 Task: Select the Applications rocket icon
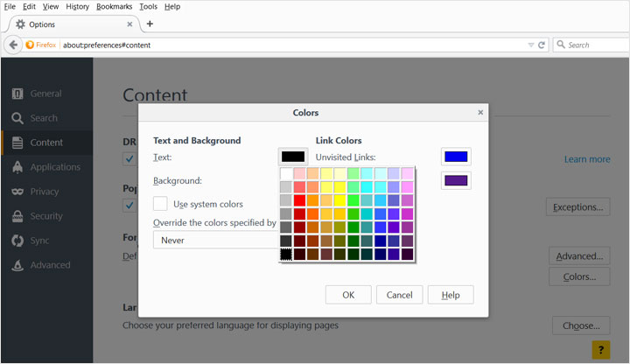point(17,167)
